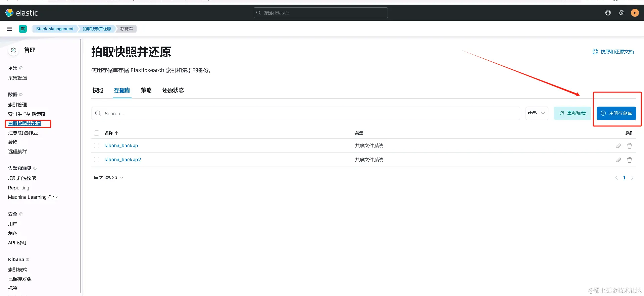Screen dimensions: 644x296
Task: Open 转换 in the sidebar
Action: coord(13,142)
